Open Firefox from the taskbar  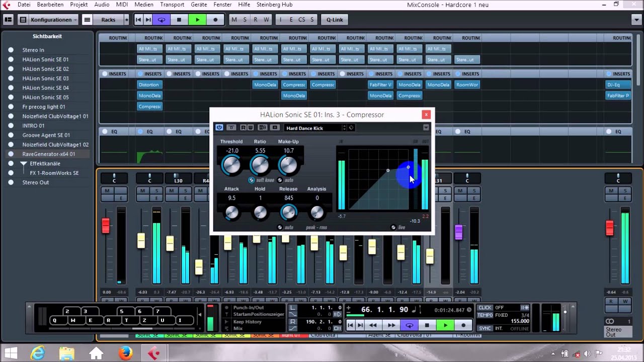point(125,353)
